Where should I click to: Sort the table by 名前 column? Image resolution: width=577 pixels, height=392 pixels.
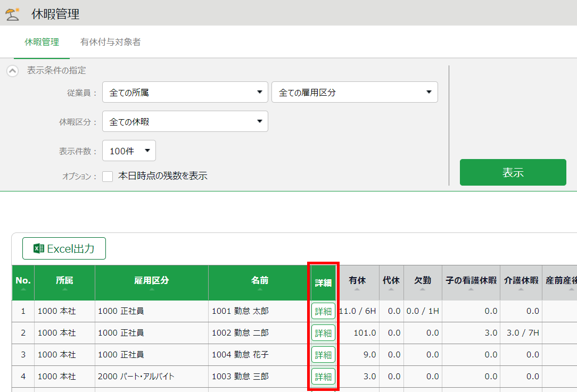tap(259, 289)
